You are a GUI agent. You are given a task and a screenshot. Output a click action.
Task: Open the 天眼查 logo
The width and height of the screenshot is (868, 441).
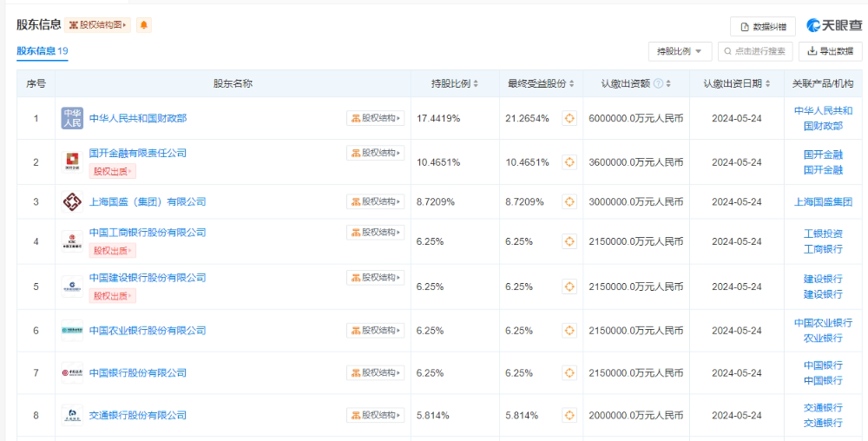tap(834, 25)
